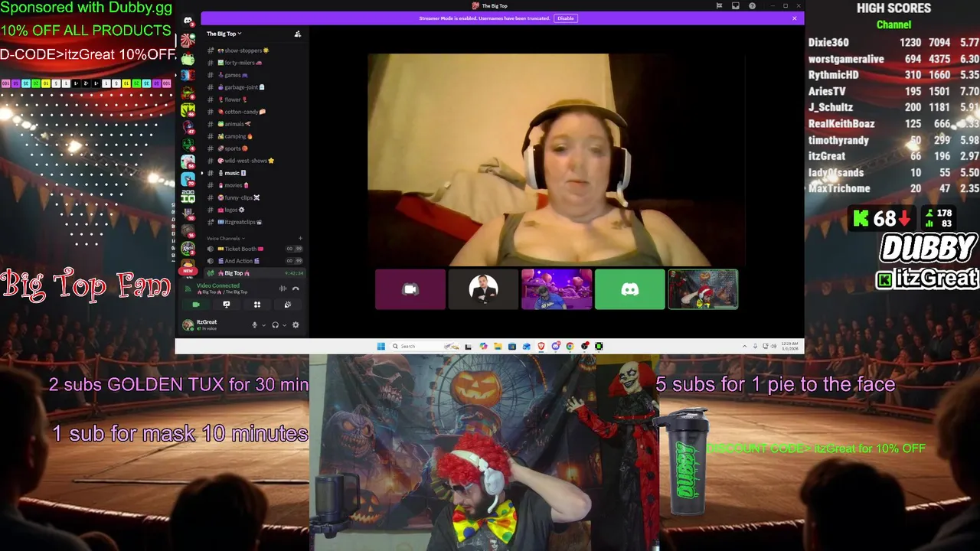Click the taskbar Search box

coord(423,346)
